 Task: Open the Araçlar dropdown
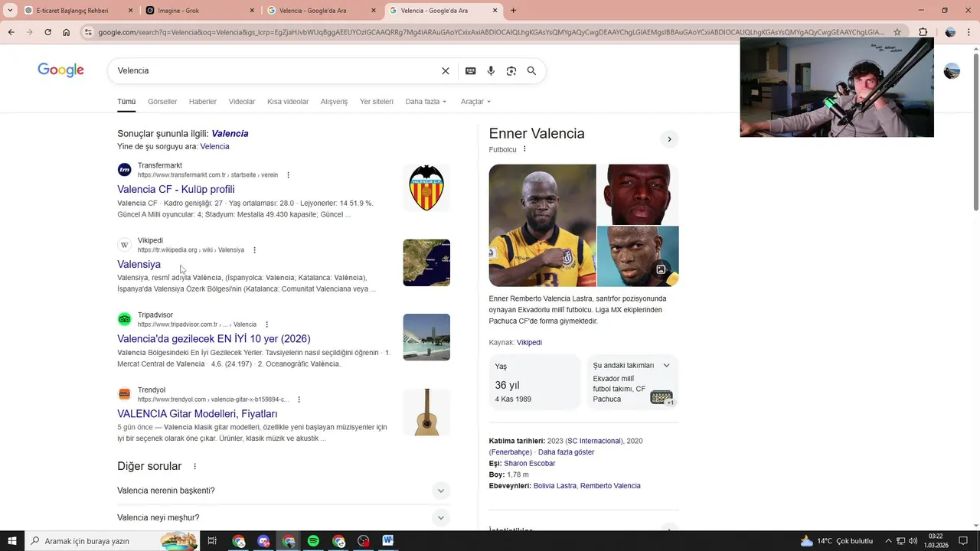click(x=475, y=102)
